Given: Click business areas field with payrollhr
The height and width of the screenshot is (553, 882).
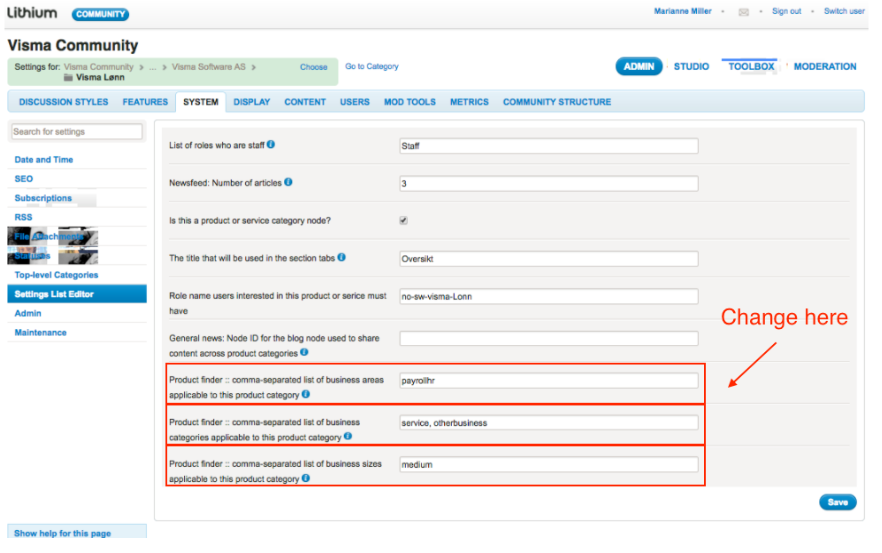Looking at the screenshot, I should pos(548,380).
